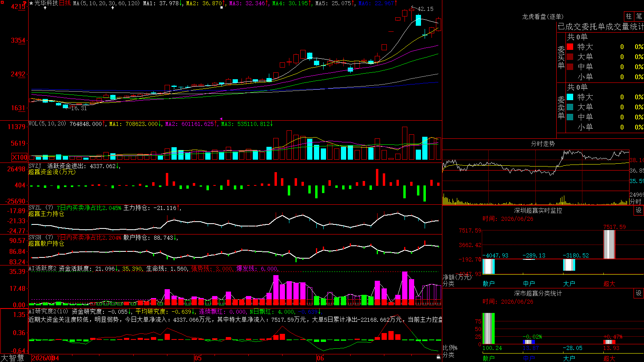The image size is (644, 362).
Task: Click the MA1: 37.978 value
Action: pos(163,3)
